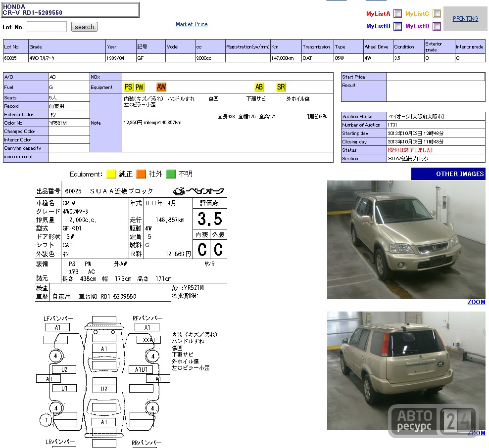Image resolution: width=489 pixels, height=448 pixels.
Task: Click ZOOM under the rear photo
Action: [x=476, y=433]
